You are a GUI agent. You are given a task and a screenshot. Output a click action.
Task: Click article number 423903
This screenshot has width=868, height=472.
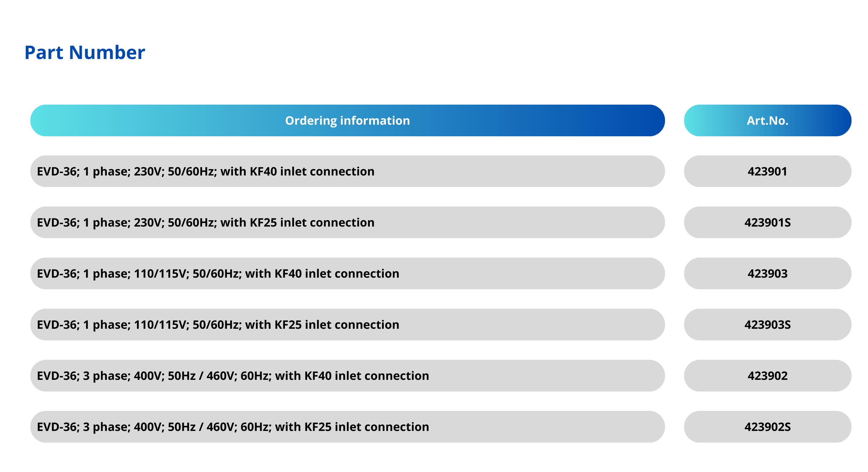[767, 274]
